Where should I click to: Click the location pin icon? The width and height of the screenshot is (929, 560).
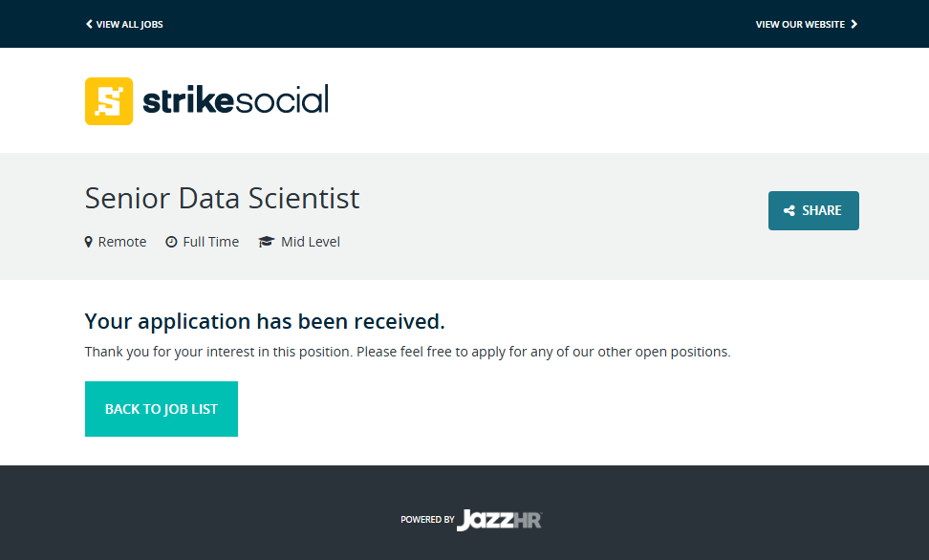click(89, 242)
